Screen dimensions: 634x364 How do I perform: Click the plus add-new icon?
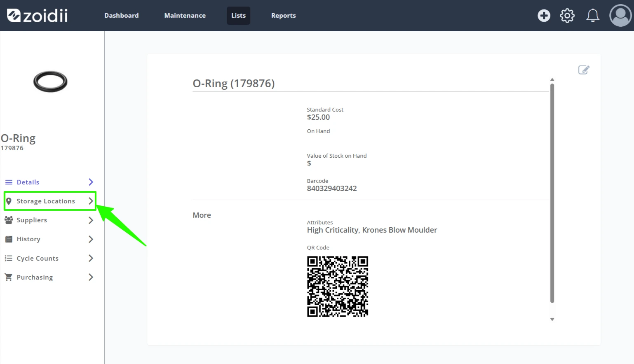pos(544,16)
